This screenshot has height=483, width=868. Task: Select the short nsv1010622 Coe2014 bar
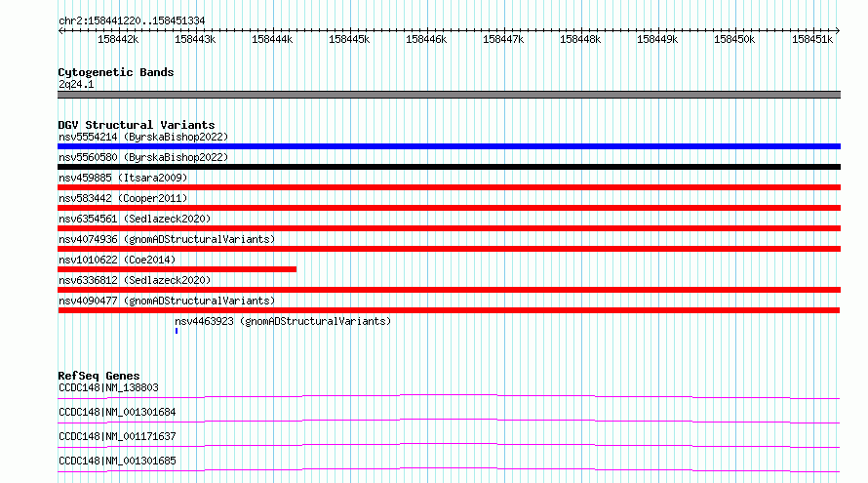click(178, 269)
